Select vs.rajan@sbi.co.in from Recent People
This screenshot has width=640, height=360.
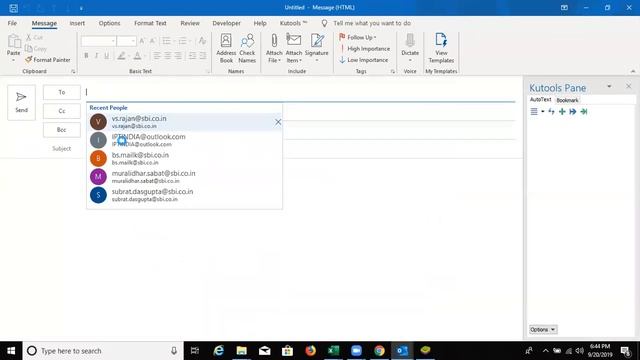tap(184, 122)
